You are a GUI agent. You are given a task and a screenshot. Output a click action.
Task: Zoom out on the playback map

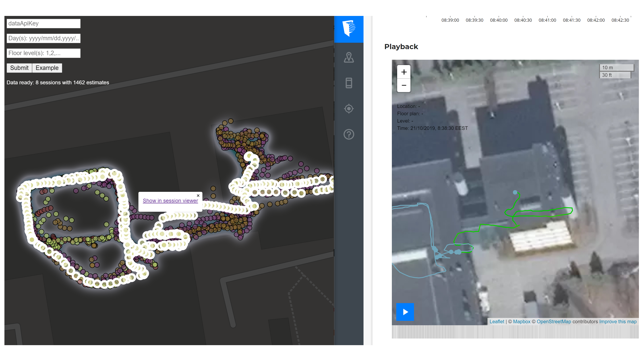(404, 85)
